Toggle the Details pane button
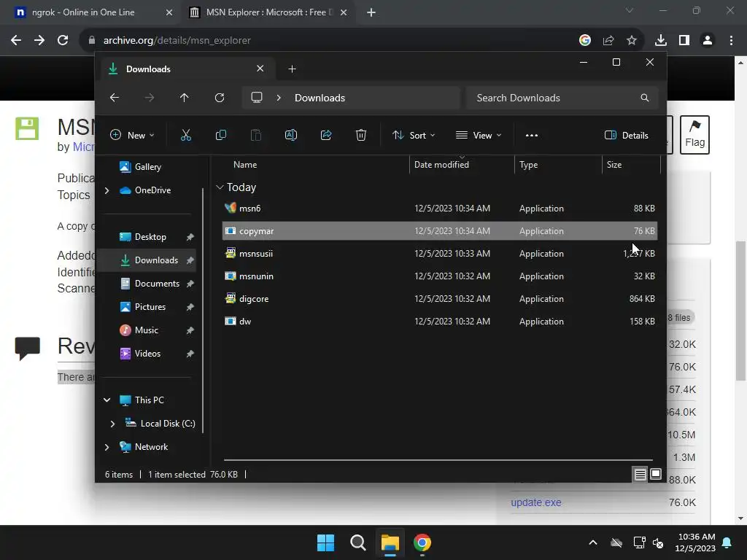 626,135
